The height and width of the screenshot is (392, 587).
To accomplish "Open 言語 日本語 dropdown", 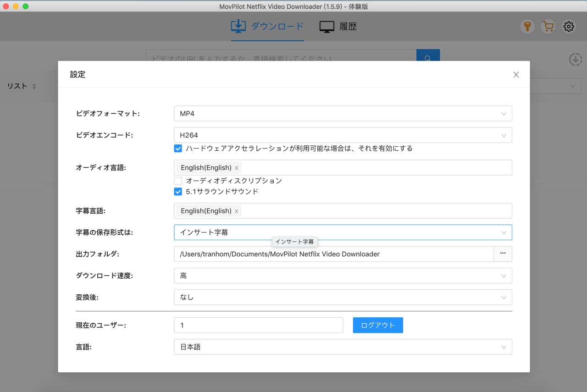I will coord(343,347).
